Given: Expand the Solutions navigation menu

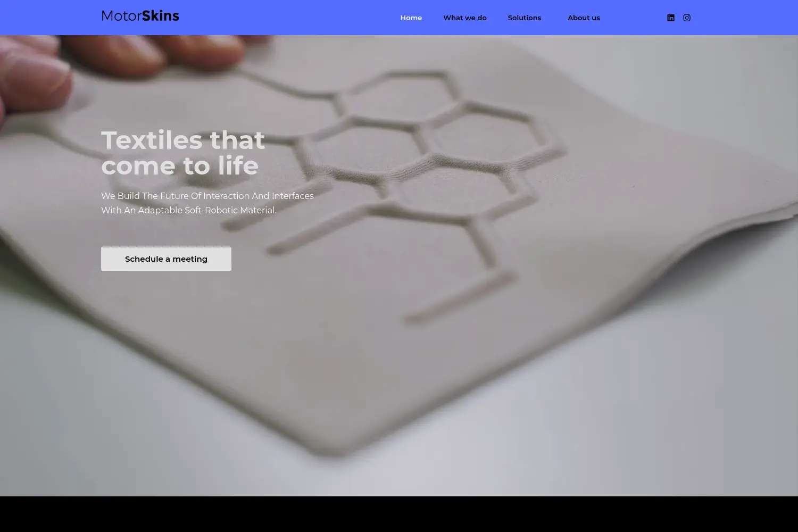Looking at the screenshot, I should pos(524,18).
